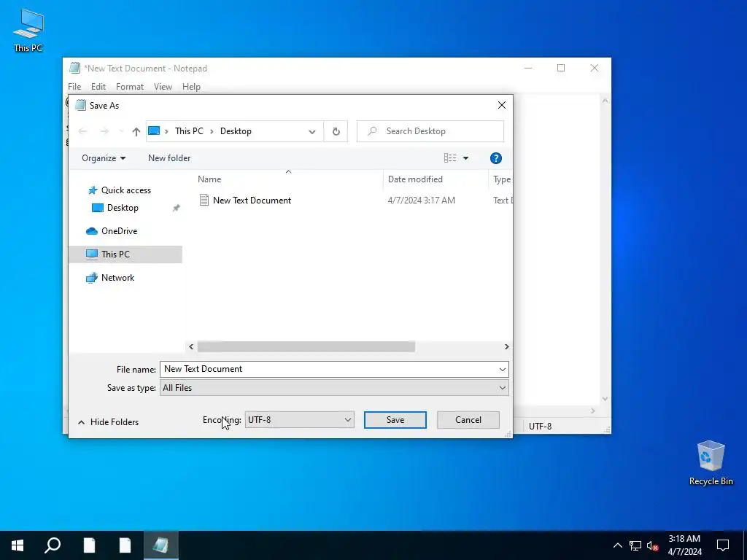
Task: Click the first blank file taskbar icon
Action: [89, 545]
